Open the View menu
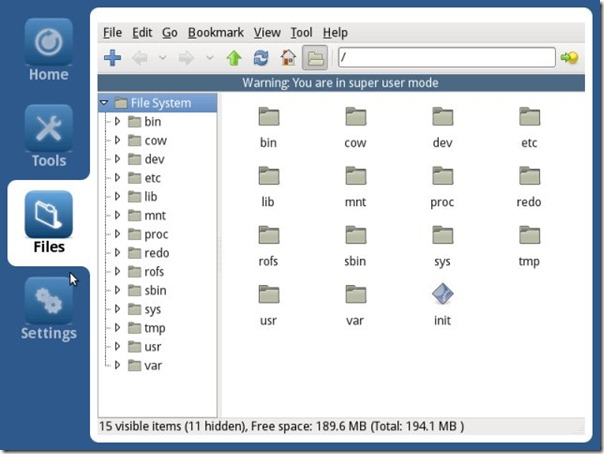The image size is (604, 454). pyautogui.click(x=267, y=33)
